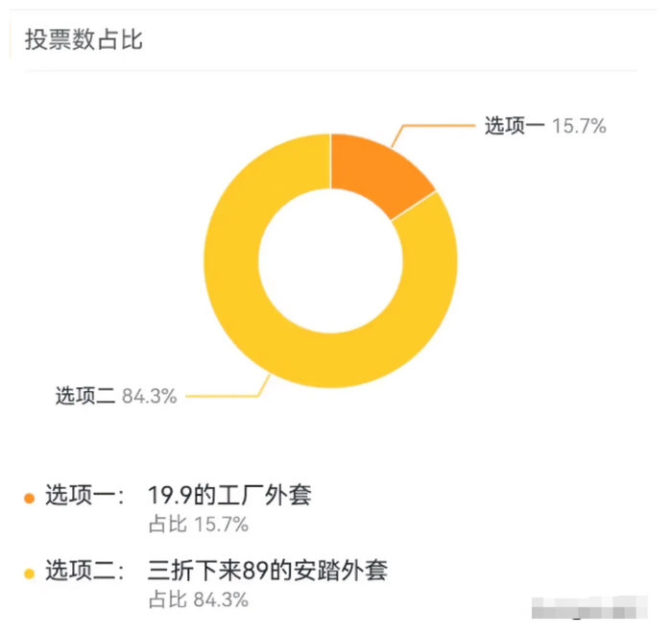Click 占比 15.7% under option one

(198, 525)
